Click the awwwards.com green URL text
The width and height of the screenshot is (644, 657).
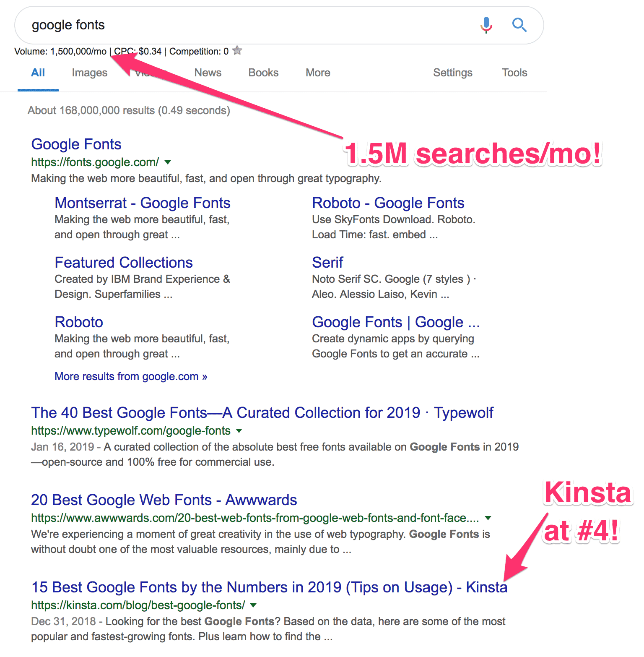[x=255, y=518]
